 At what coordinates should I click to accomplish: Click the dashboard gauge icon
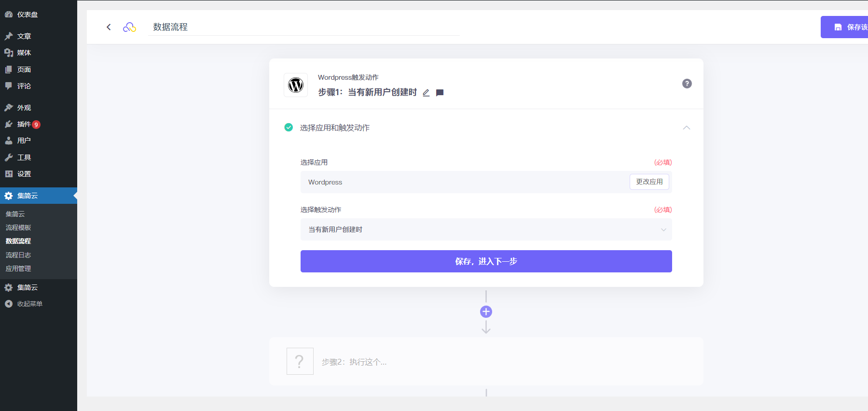coord(9,14)
